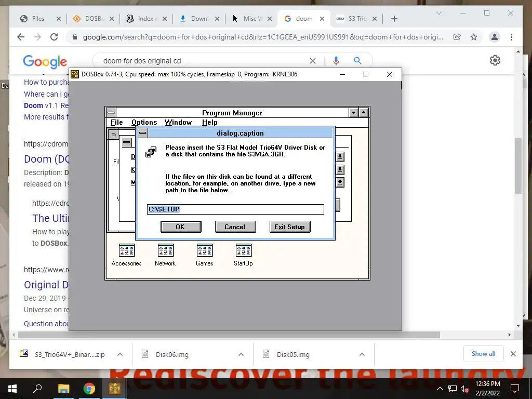Click the DOSBox title bar icon
532x399 pixels.
pos(75,74)
